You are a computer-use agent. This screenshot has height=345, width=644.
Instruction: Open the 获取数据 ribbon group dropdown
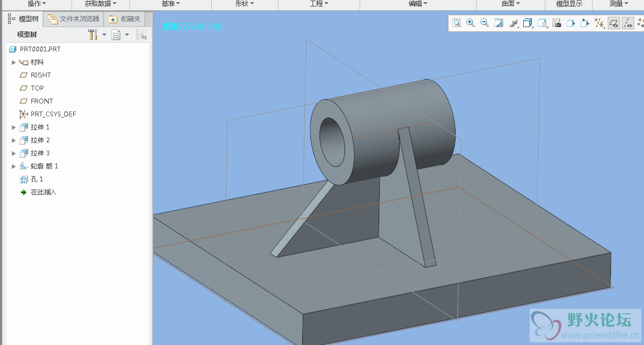click(101, 4)
